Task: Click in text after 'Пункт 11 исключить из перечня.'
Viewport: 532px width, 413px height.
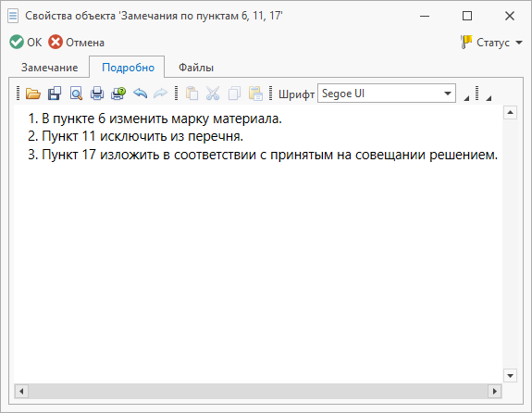Action: [244, 136]
